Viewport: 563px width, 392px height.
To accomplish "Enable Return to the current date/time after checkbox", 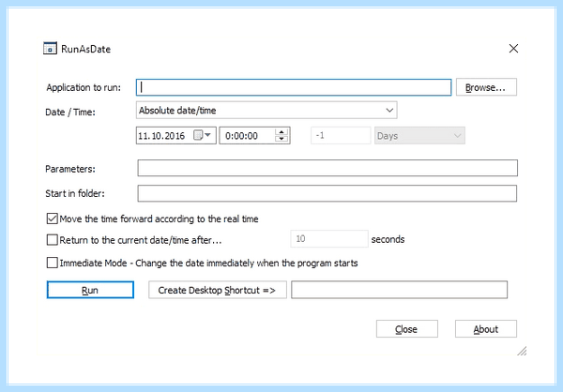I will click(x=52, y=240).
